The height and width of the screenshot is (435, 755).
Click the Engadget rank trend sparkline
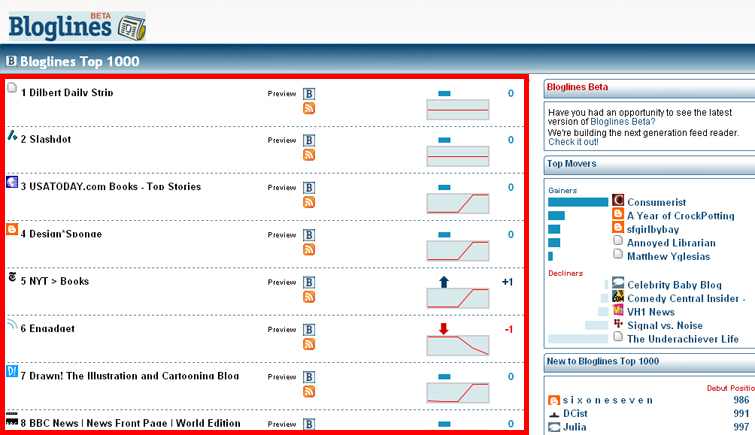pyautogui.click(x=457, y=346)
